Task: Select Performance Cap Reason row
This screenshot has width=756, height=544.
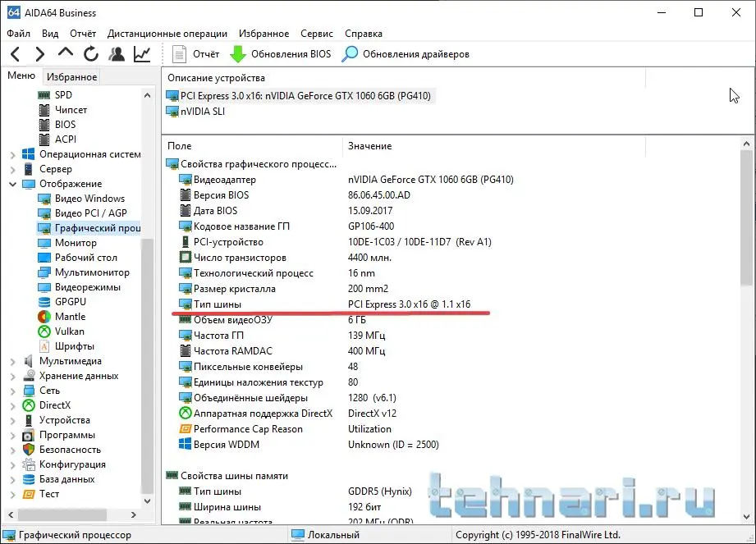Action: pyautogui.click(x=285, y=429)
